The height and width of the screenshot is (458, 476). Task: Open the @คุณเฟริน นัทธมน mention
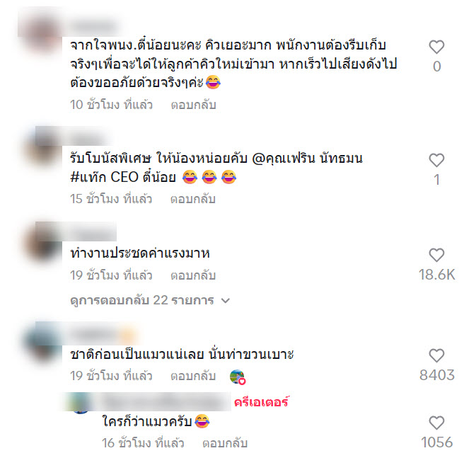coord(308,159)
